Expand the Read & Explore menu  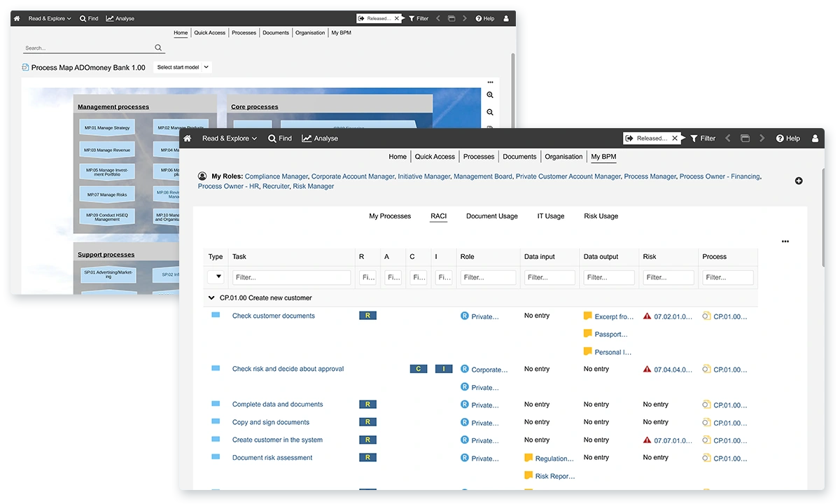[x=229, y=138]
